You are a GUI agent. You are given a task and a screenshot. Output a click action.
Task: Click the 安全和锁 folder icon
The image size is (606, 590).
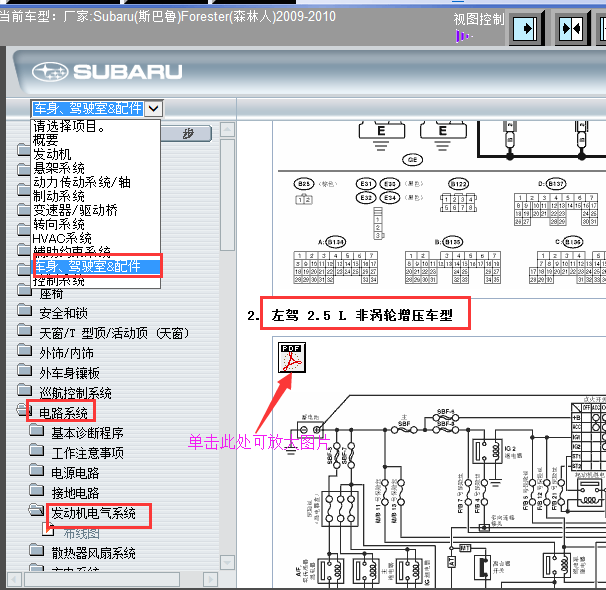(x=25, y=309)
